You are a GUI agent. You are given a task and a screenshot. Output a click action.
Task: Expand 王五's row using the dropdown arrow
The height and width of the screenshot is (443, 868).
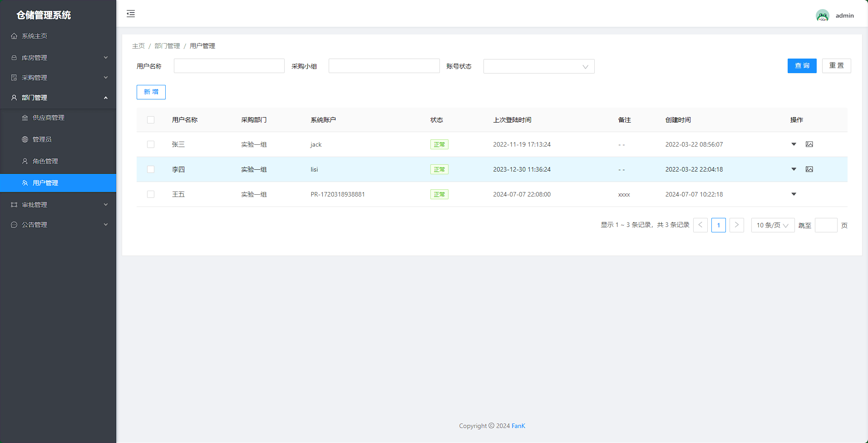[x=794, y=194]
